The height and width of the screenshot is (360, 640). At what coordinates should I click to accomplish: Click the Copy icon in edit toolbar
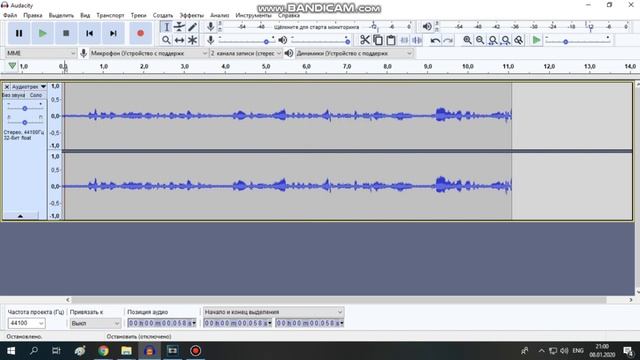[378, 40]
